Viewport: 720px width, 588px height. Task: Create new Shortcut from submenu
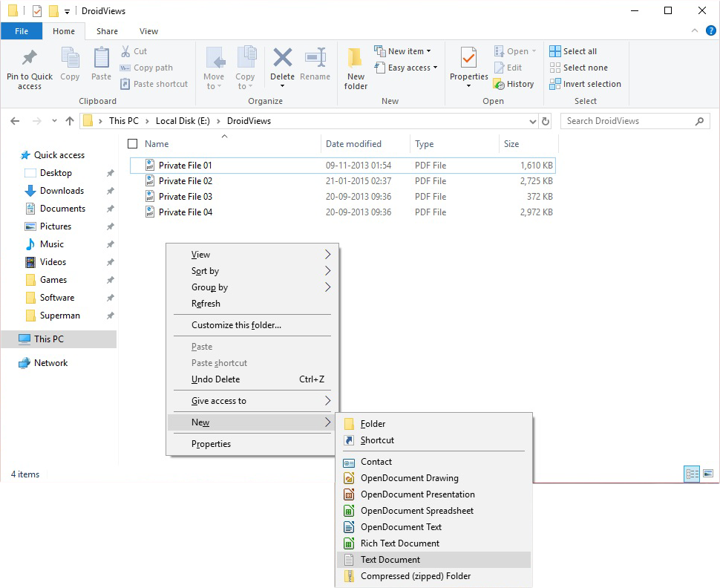[x=434, y=440]
